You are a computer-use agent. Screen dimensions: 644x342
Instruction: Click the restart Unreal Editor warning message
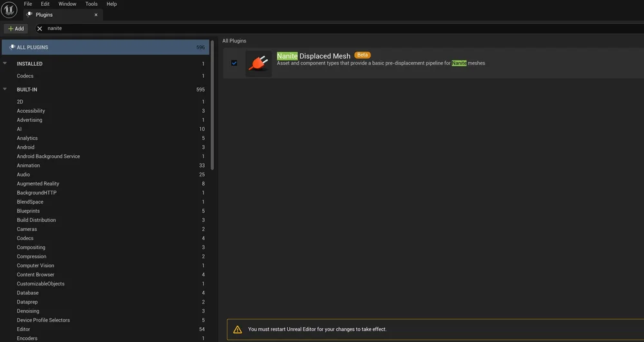tap(317, 329)
